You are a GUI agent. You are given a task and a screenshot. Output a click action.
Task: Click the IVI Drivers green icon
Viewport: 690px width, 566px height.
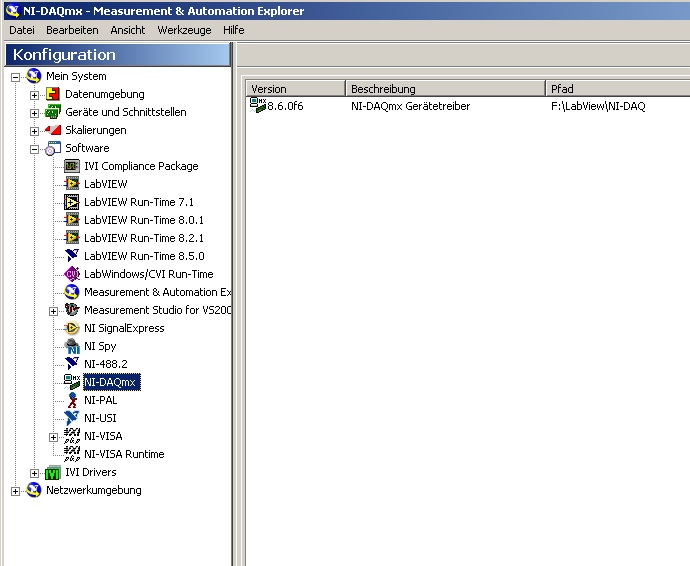coord(53,472)
